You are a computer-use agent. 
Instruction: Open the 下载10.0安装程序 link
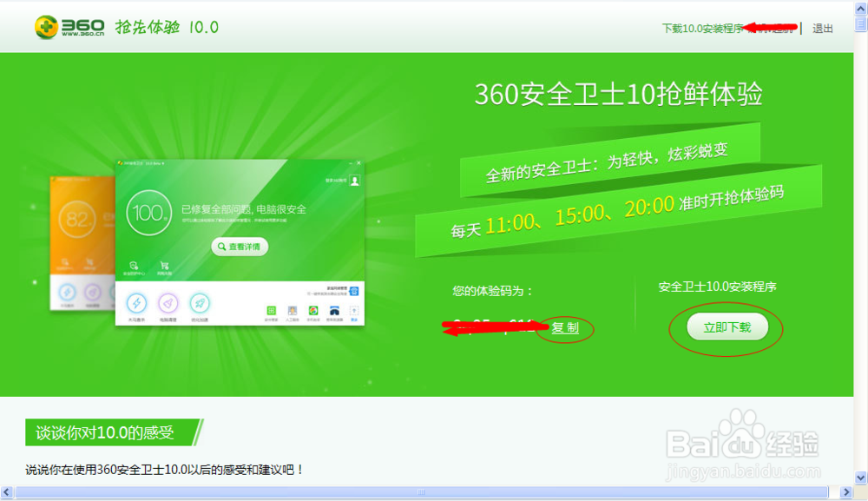coord(702,29)
